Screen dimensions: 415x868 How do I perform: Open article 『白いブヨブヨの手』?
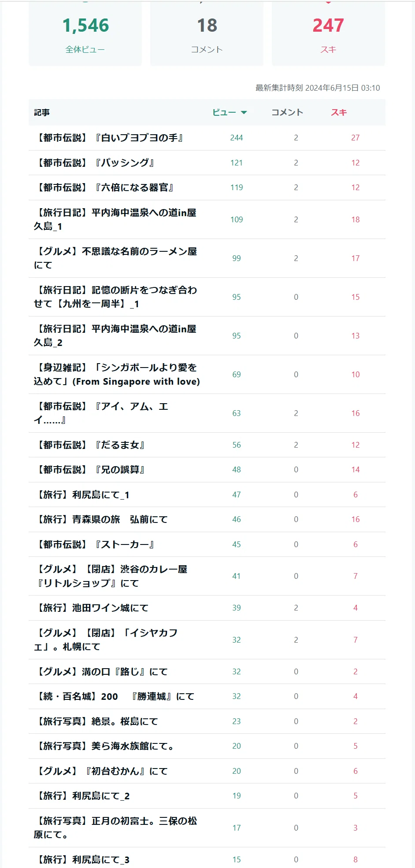pos(109,138)
